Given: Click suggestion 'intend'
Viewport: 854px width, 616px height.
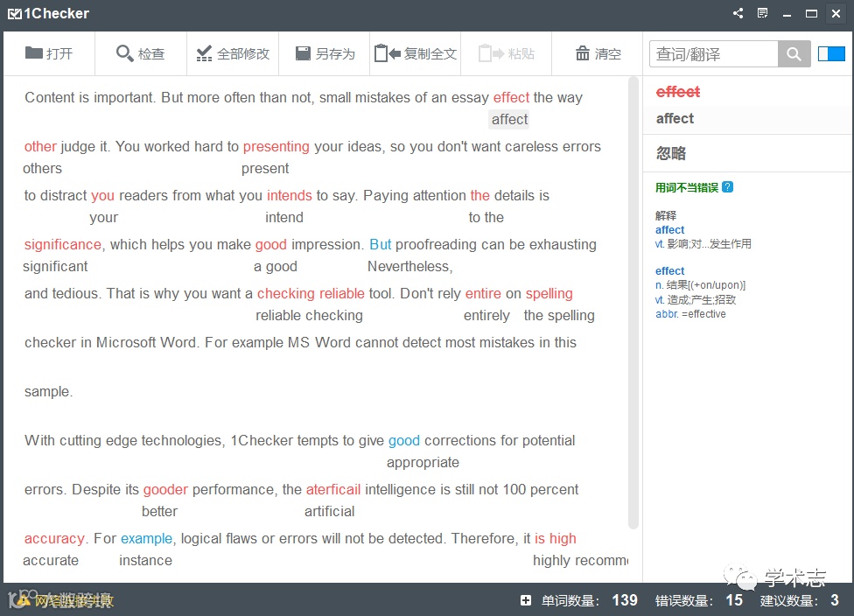Looking at the screenshot, I should 284,217.
